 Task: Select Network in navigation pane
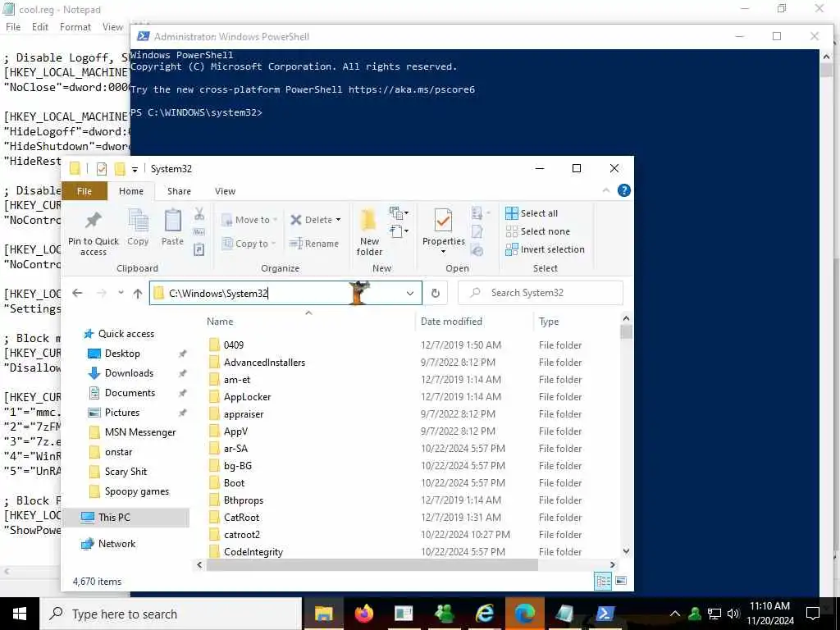[116, 544]
